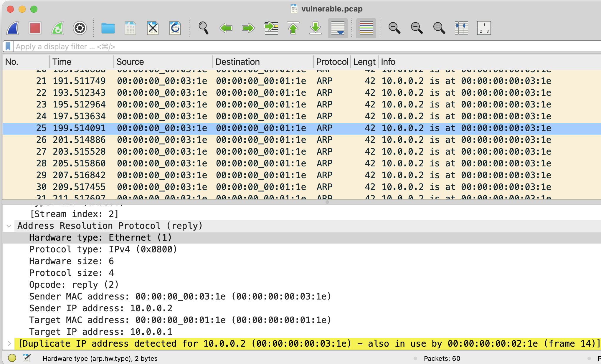The width and height of the screenshot is (601, 364).
Task: Find a packet with magnifier icon
Action: point(203,28)
